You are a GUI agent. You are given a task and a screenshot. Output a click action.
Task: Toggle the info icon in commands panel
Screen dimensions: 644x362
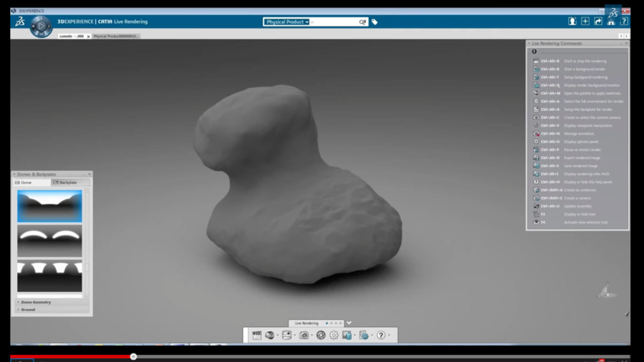[534, 52]
